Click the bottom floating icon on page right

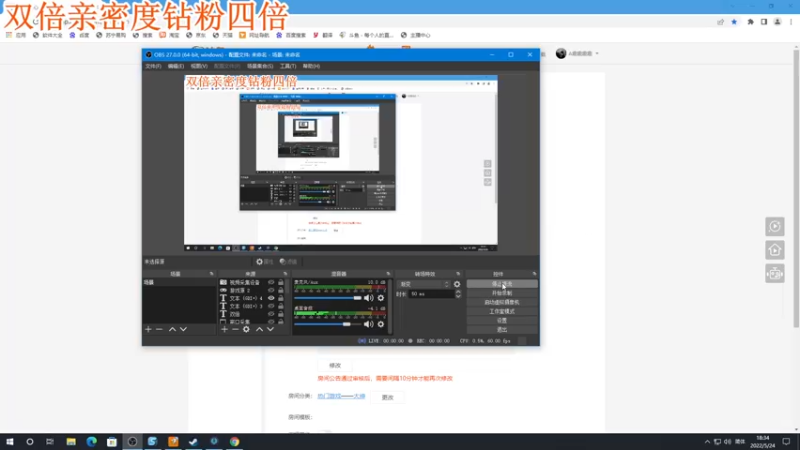[774, 274]
